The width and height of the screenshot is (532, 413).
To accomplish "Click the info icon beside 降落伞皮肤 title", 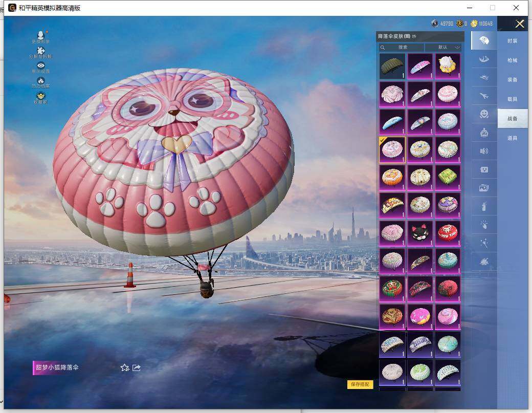I will pyautogui.click(x=414, y=36).
